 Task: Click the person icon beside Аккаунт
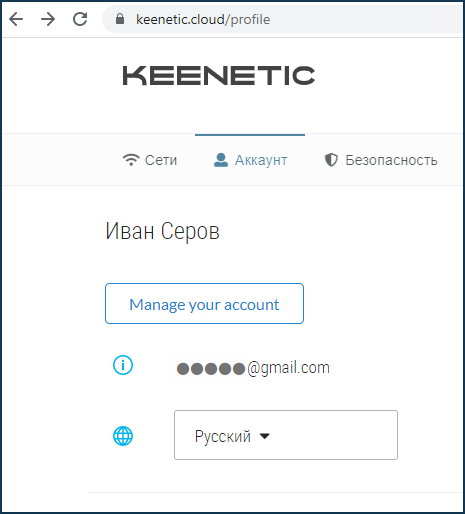(x=221, y=160)
